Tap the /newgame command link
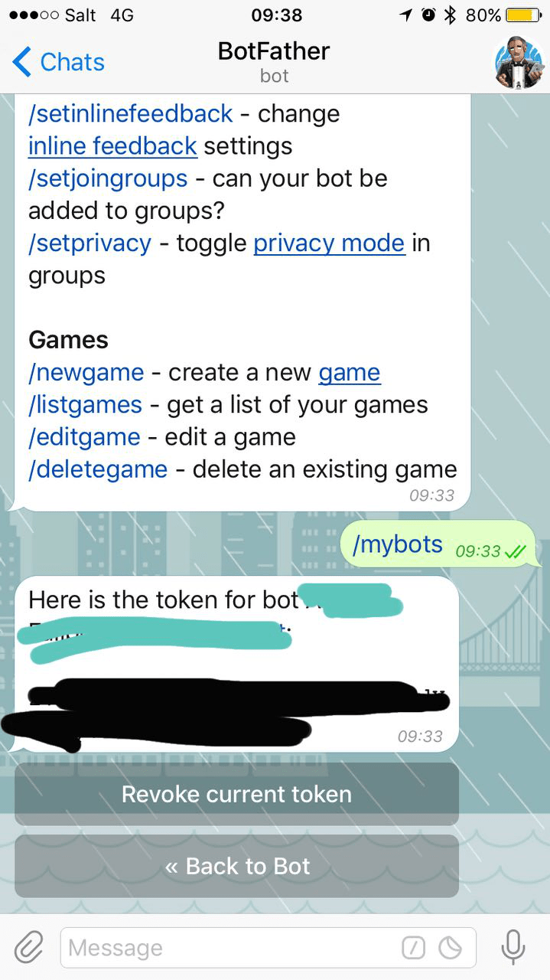The height and width of the screenshot is (980, 550). (x=86, y=373)
